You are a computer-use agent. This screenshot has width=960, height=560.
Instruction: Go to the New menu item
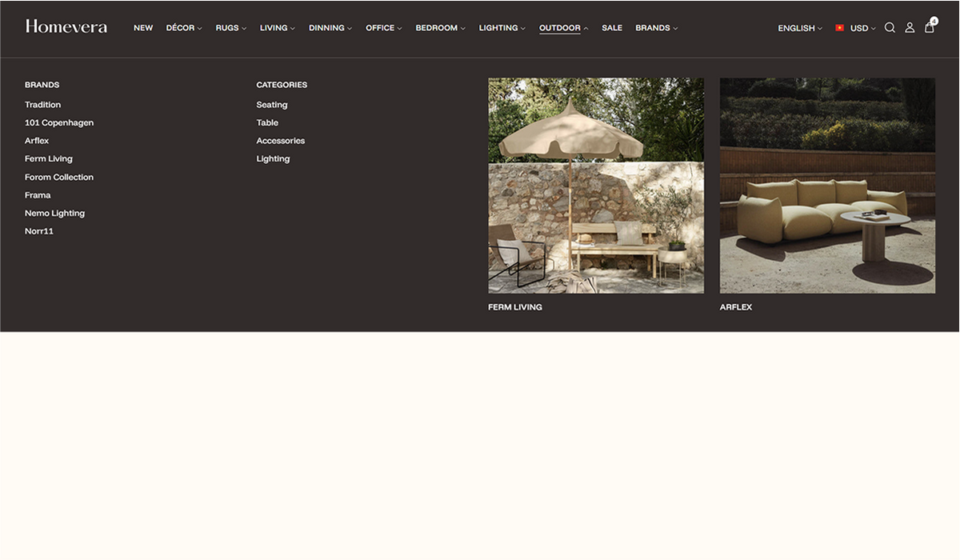143,28
